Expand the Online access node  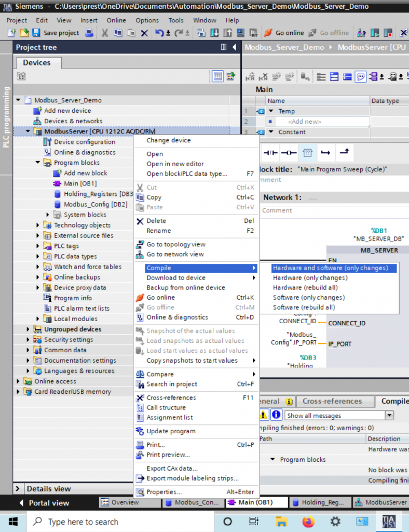point(18,381)
